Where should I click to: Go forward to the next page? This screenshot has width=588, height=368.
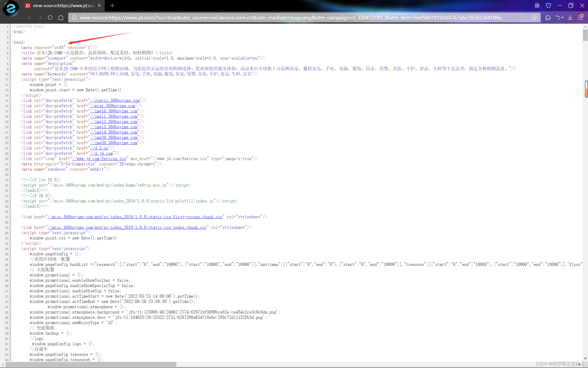[40, 17]
